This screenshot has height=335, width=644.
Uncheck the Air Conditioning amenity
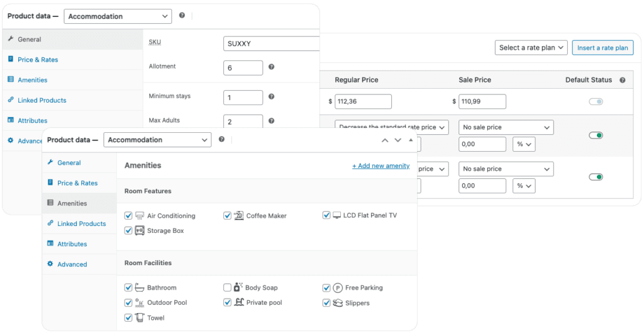[129, 215]
